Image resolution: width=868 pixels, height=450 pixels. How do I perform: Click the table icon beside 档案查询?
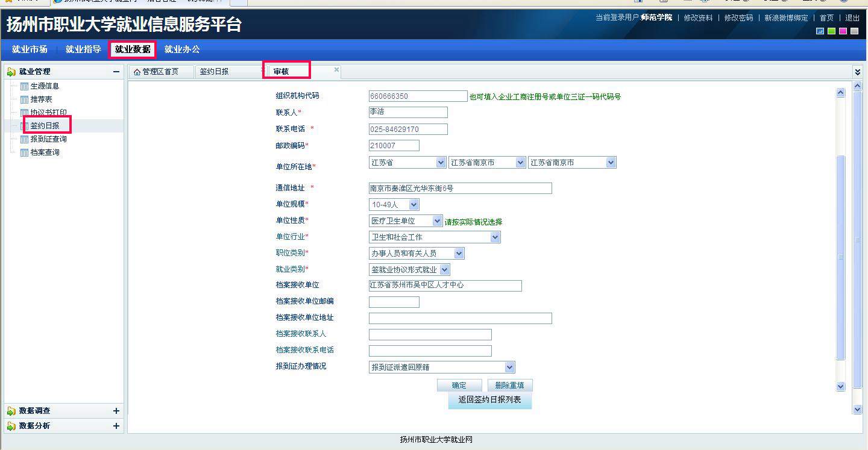click(25, 152)
